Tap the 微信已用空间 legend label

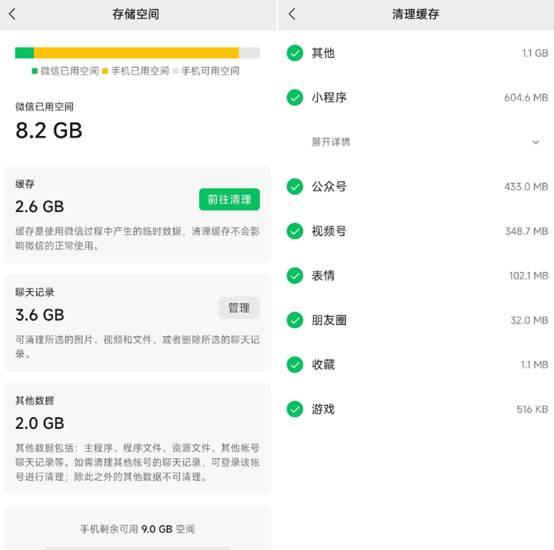click(69, 71)
